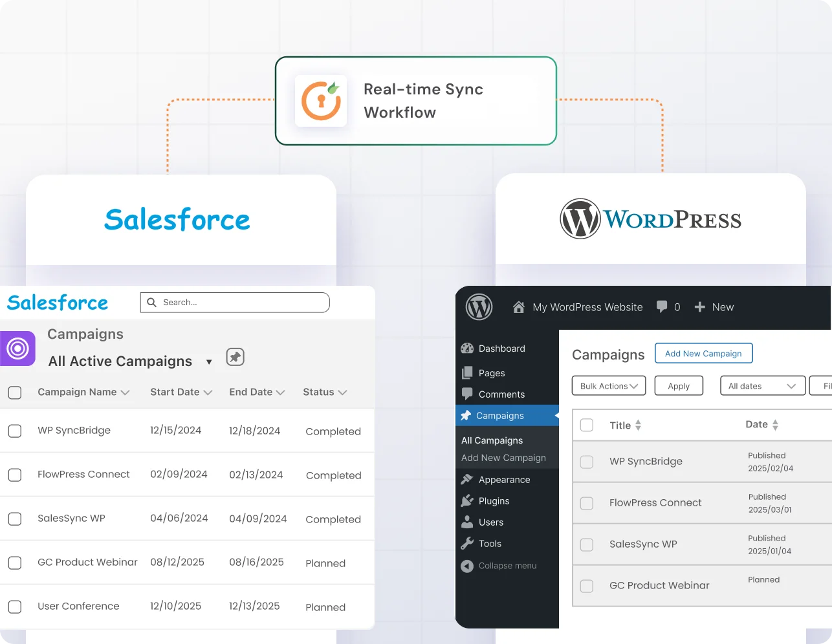Click the plus icon next to New
The height and width of the screenshot is (644, 832).
(699, 307)
